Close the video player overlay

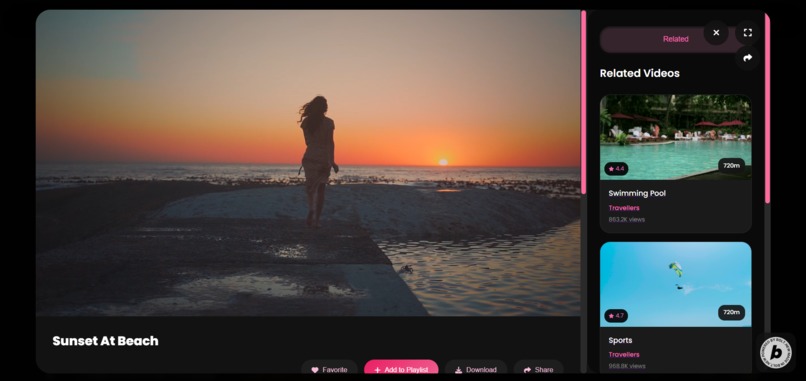pyautogui.click(x=716, y=33)
